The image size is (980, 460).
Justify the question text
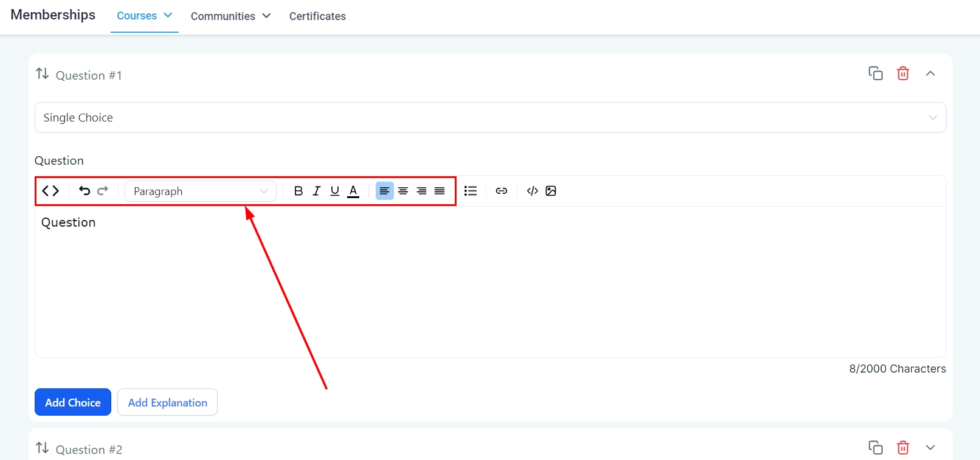(x=440, y=191)
